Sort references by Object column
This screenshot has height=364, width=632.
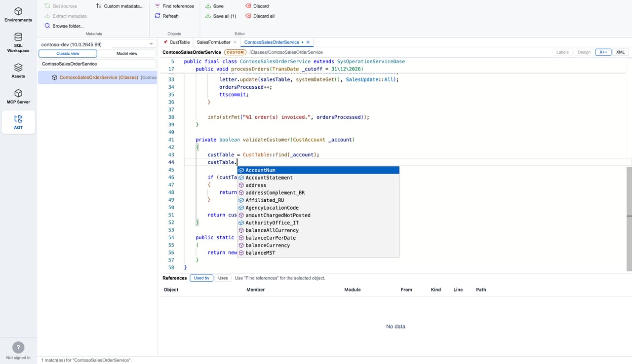pyautogui.click(x=171, y=290)
